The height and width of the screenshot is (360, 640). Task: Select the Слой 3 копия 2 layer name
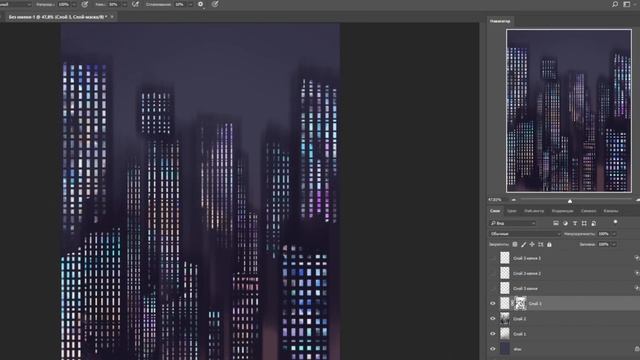tap(527, 273)
